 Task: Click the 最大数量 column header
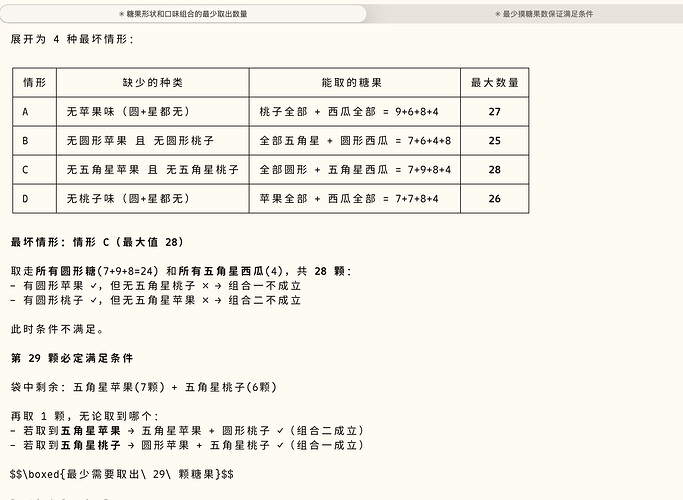(494, 83)
